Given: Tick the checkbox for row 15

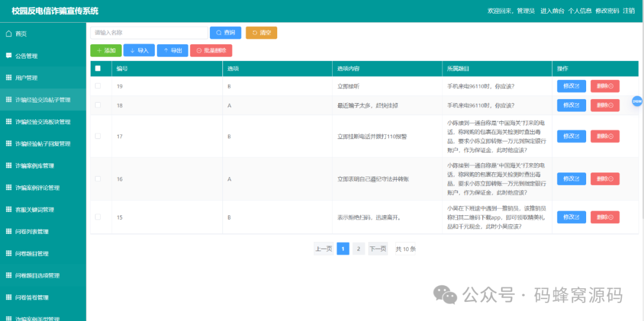Looking at the screenshot, I should click(x=98, y=217).
